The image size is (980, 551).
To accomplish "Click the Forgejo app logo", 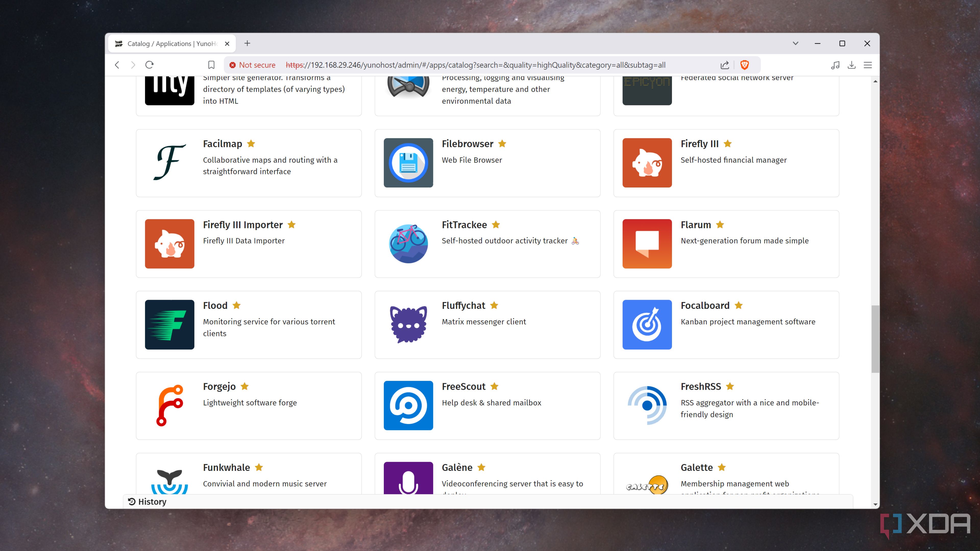I will [169, 405].
